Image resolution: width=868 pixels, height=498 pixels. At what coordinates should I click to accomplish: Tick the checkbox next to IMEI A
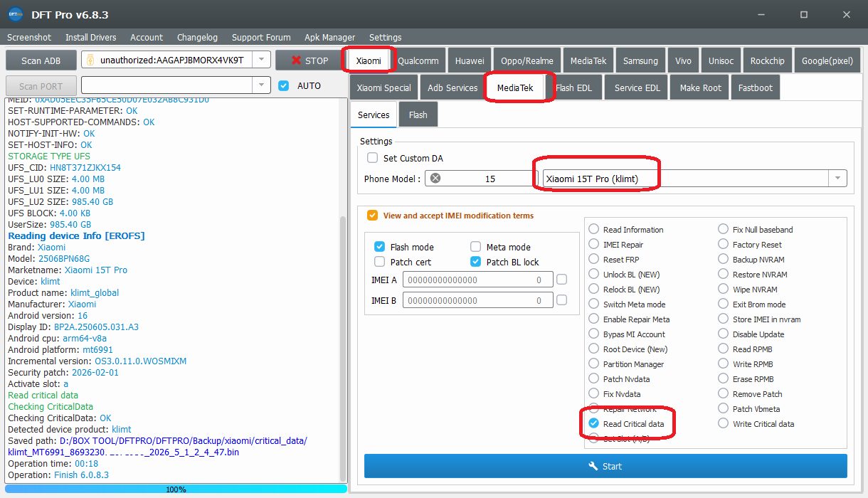click(562, 280)
